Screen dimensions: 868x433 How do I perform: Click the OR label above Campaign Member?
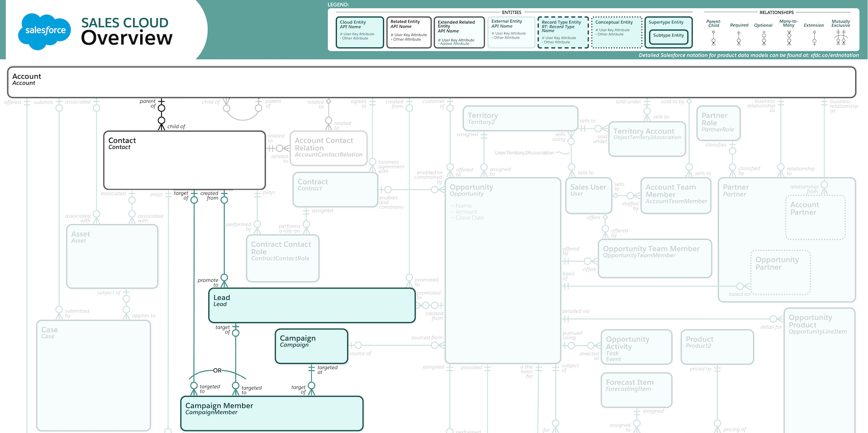pyautogui.click(x=217, y=370)
